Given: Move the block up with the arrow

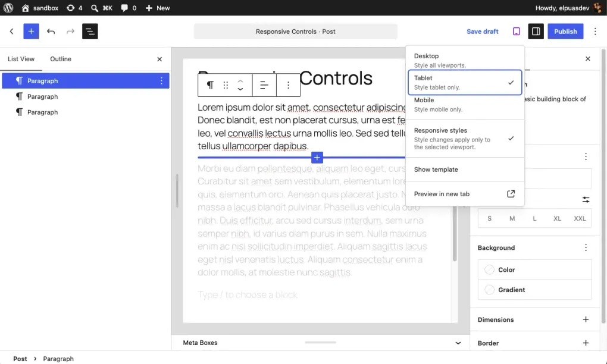Looking at the screenshot, I should [x=240, y=81].
